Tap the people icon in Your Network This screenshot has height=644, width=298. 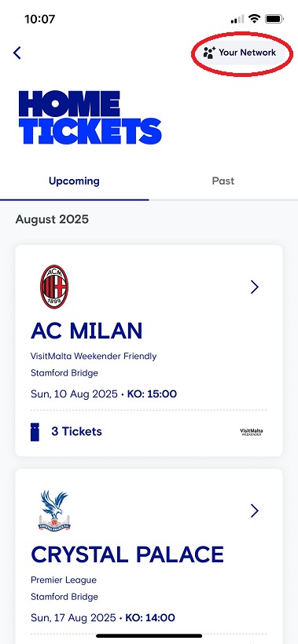tap(209, 53)
